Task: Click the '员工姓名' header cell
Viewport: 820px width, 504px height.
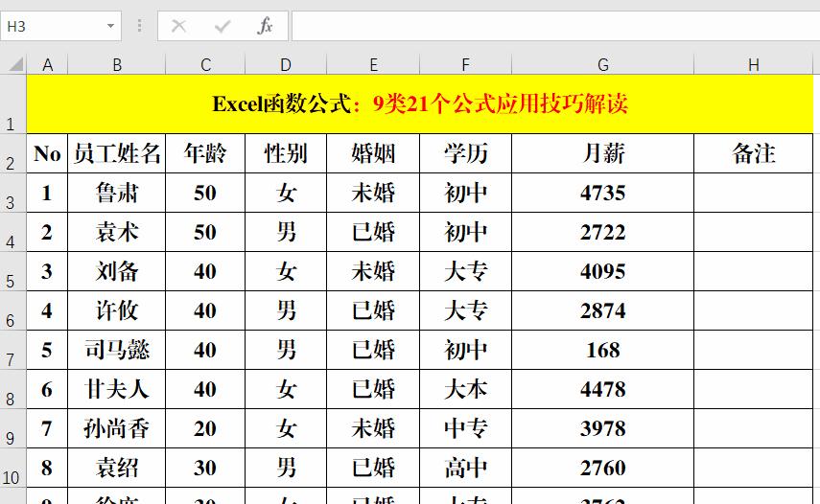Action: [x=117, y=153]
